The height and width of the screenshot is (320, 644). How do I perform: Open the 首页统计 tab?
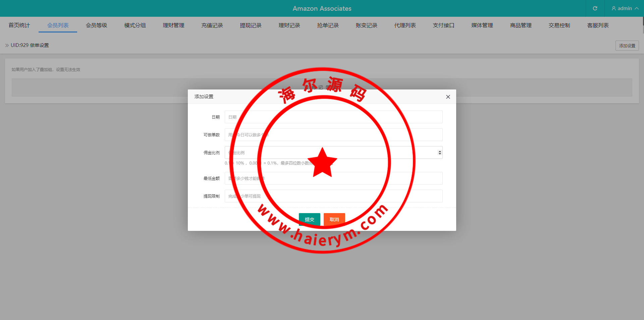click(19, 25)
